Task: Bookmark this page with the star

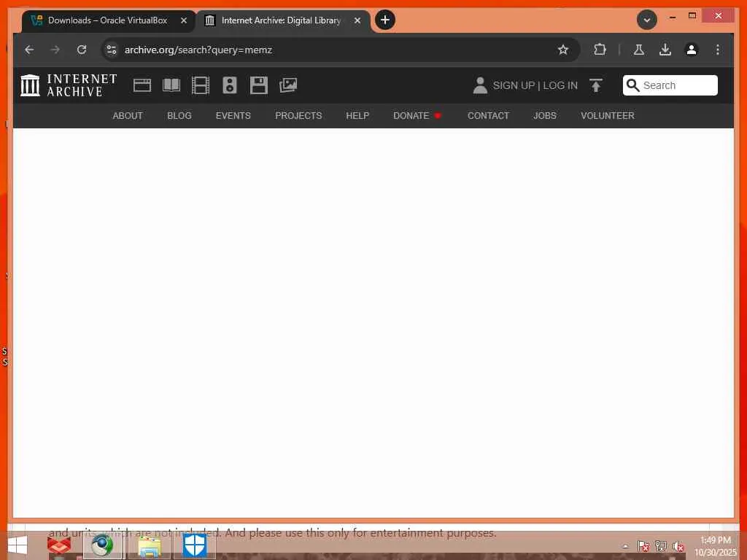Action: click(563, 50)
